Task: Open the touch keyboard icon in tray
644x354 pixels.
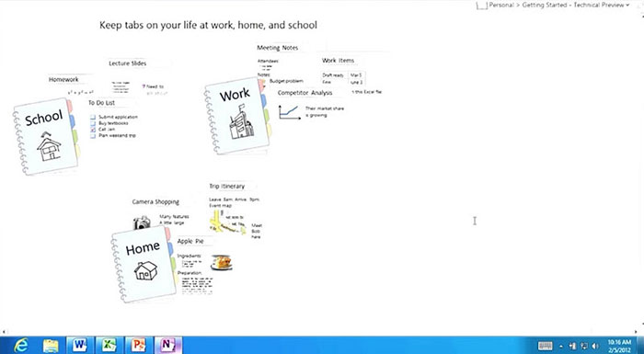Action: 545,347
